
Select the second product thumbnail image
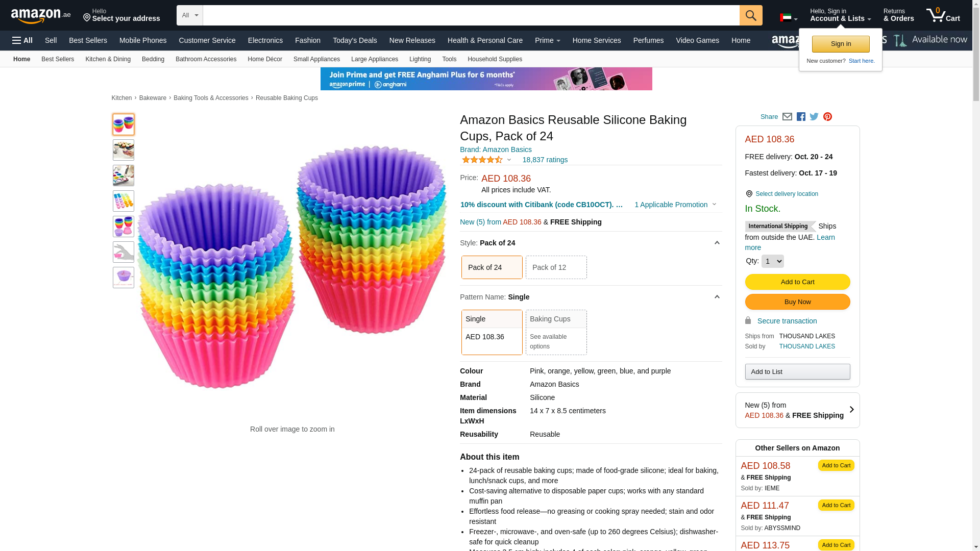coord(124,150)
